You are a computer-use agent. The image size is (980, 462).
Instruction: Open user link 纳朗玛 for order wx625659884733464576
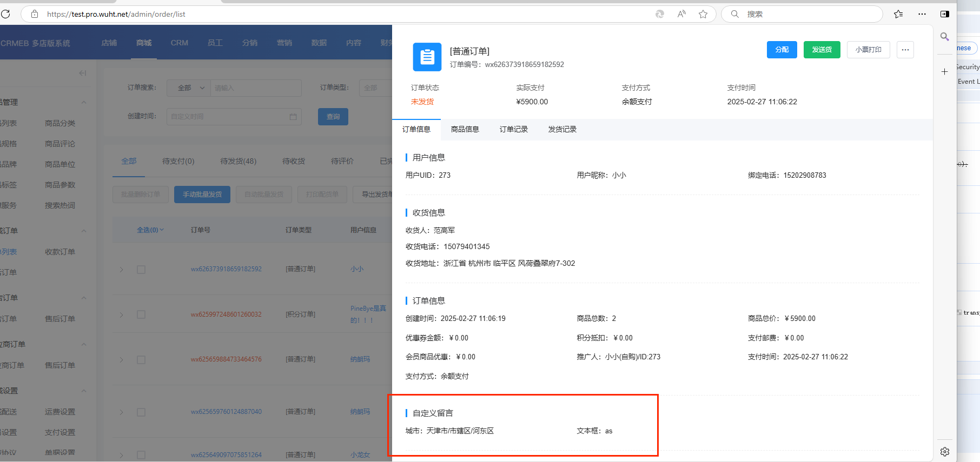click(360, 359)
